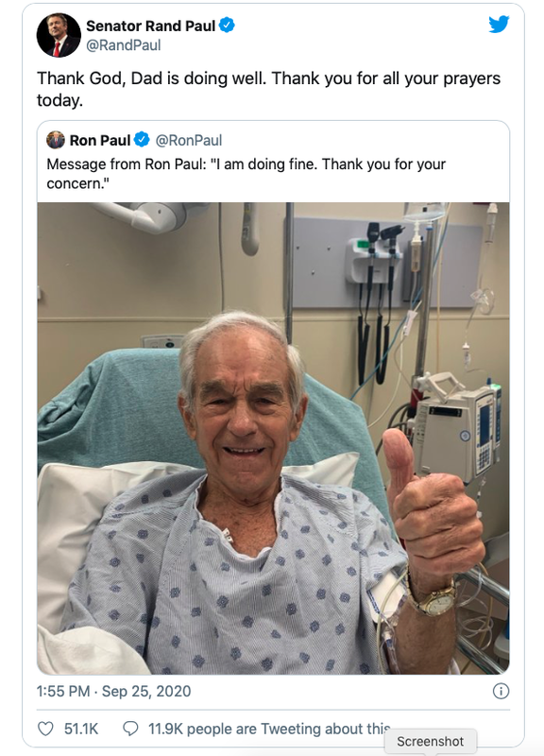Image resolution: width=544 pixels, height=756 pixels.
Task: Open the 1:55 PM Sep 25, 2020 timestamp
Action: click(113, 691)
